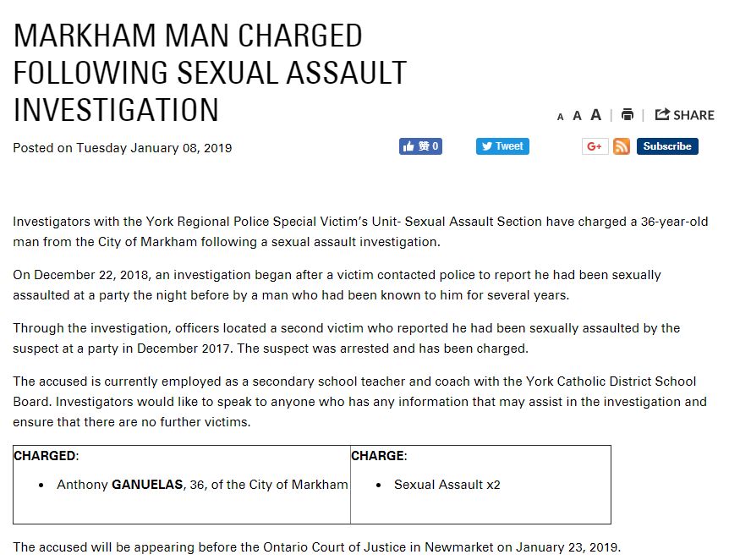Click the Ontario Court of Justice sentence
Image resolution: width=729 pixels, height=560 pixels.
316,547
